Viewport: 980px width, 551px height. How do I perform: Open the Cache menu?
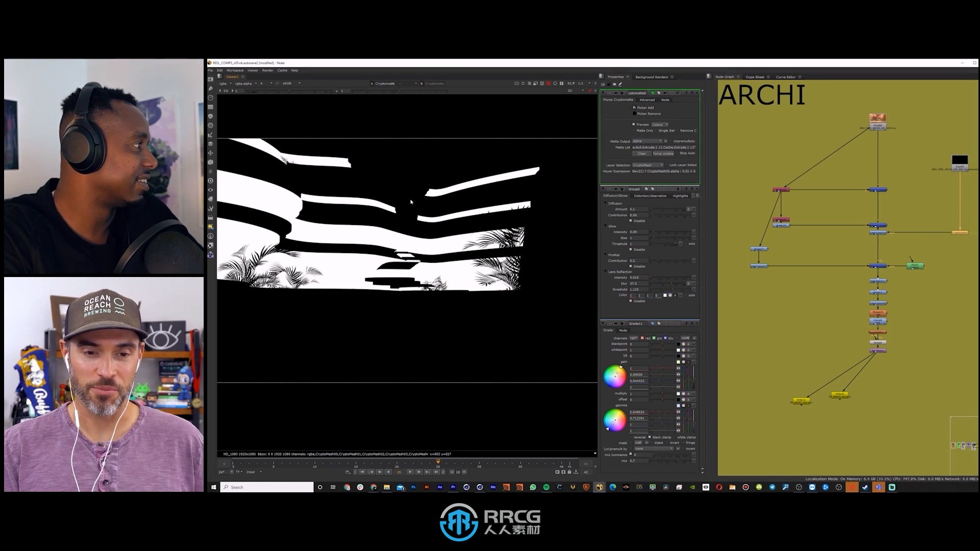pyautogui.click(x=282, y=70)
